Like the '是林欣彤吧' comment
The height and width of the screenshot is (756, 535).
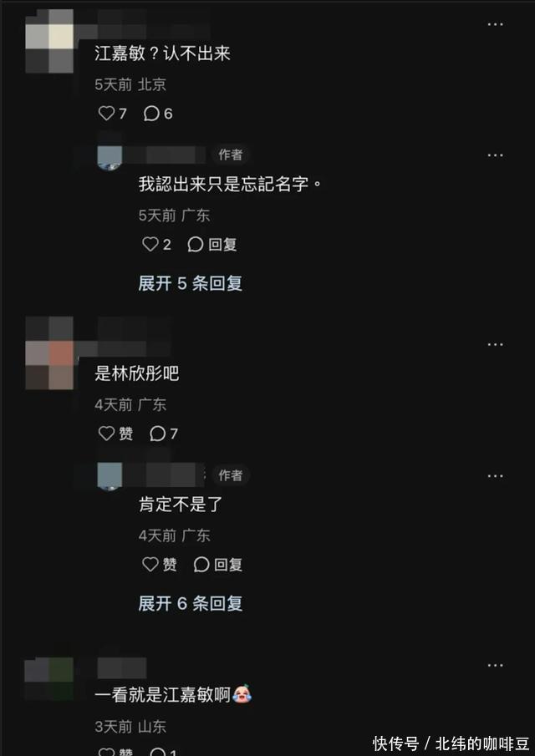click(116, 434)
